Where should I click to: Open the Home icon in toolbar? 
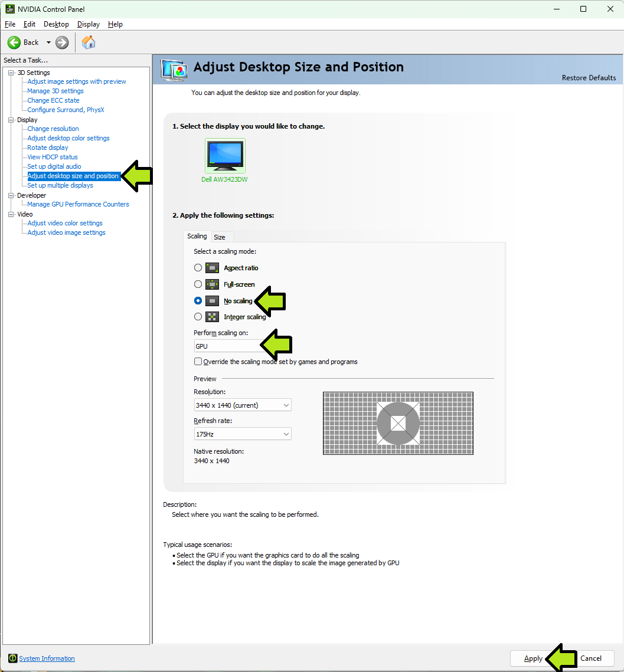click(89, 42)
